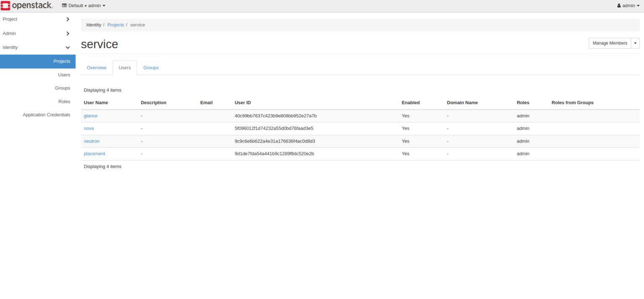Click the User ID column header
The image size is (644, 299).
pos(243,103)
